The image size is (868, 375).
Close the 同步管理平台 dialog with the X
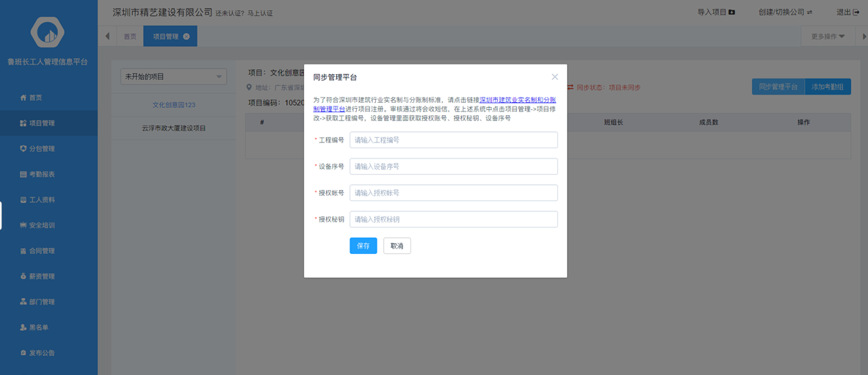click(554, 77)
